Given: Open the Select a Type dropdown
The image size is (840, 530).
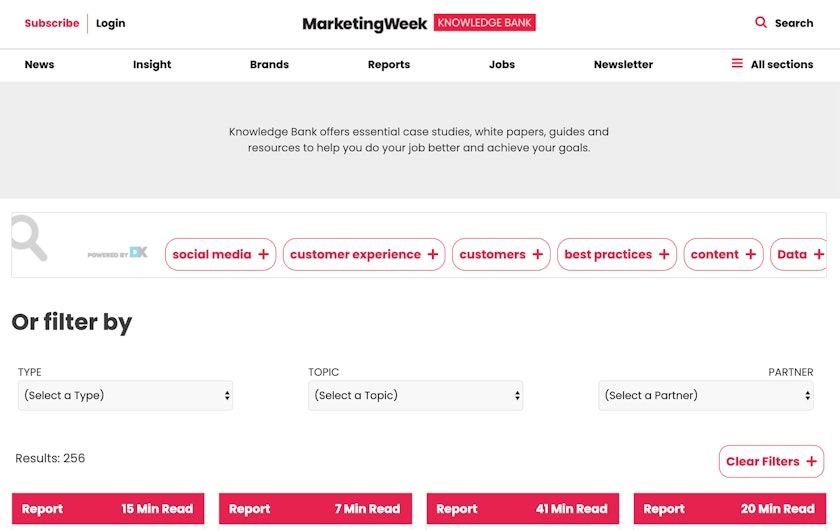Looking at the screenshot, I should 125,395.
